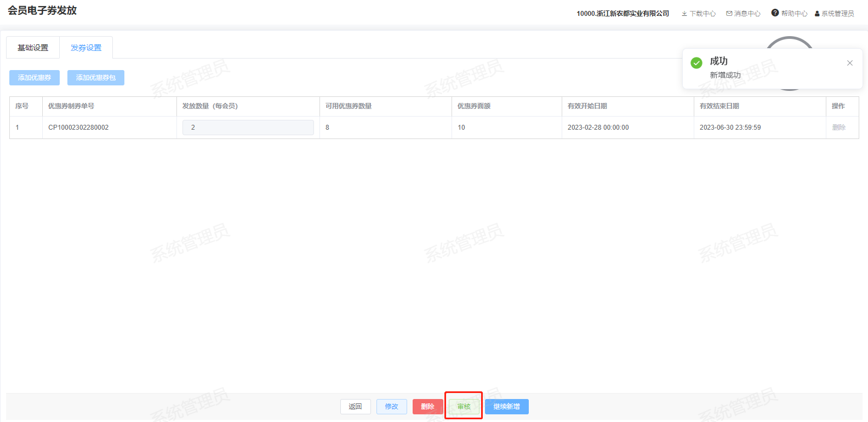Click coupon number CP10002302280002

click(78, 128)
